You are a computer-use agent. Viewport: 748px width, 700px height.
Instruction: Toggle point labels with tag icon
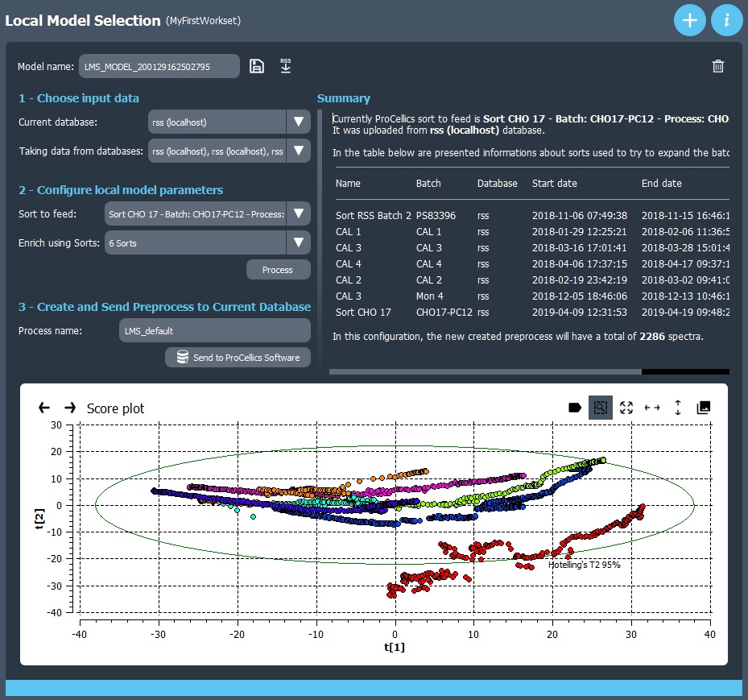click(x=575, y=408)
